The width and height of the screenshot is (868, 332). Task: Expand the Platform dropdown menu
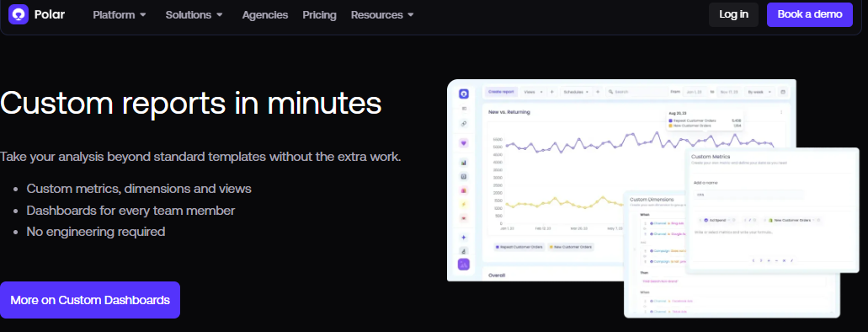(x=120, y=15)
